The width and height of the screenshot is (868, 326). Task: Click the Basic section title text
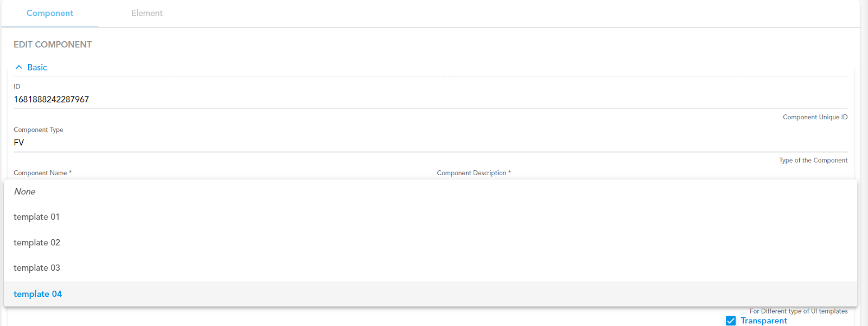(x=37, y=67)
